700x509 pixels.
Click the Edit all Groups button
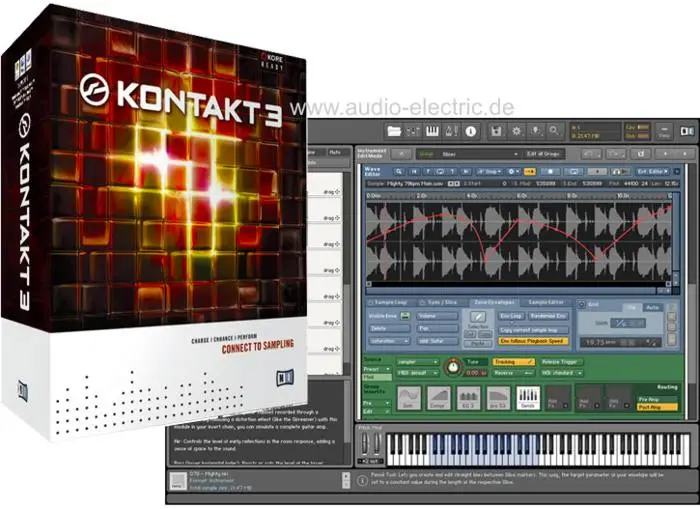tap(543, 154)
